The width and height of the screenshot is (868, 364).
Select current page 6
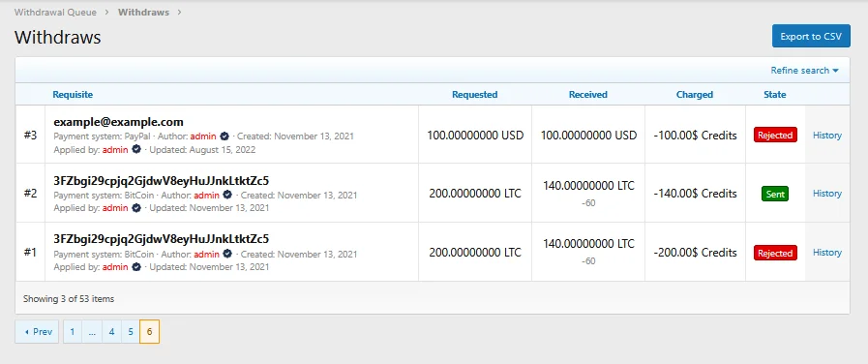(x=149, y=331)
